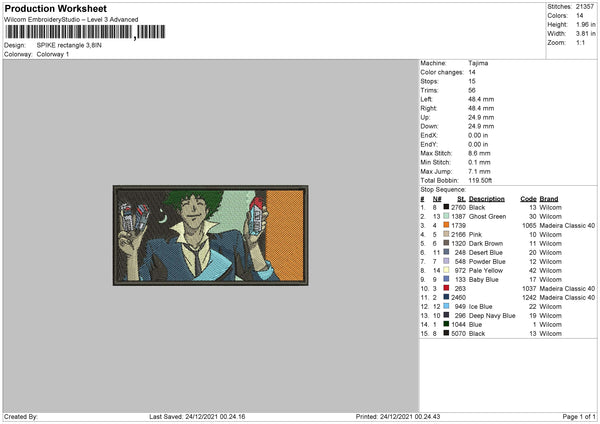The image size is (600, 424).
Task: Select the Desert Blue color swatch
Action: click(x=446, y=252)
